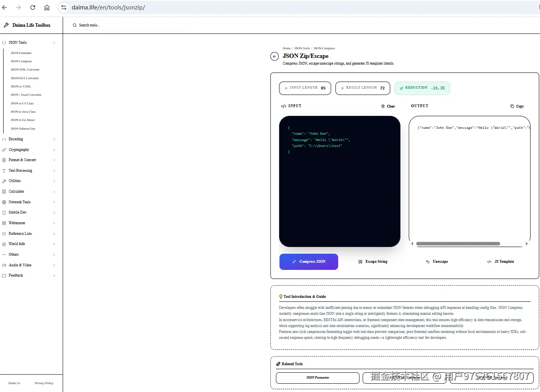Expand the World Info category
Image resolution: width=540 pixels, height=392 pixels.
click(x=29, y=244)
